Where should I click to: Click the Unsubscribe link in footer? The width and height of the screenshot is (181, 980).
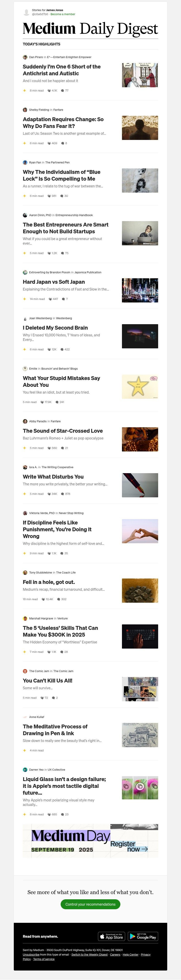tap(31, 954)
